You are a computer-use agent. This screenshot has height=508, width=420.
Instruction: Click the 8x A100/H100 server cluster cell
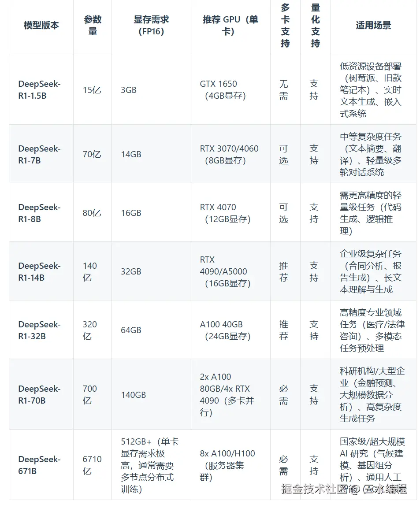(x=227, y=465)
